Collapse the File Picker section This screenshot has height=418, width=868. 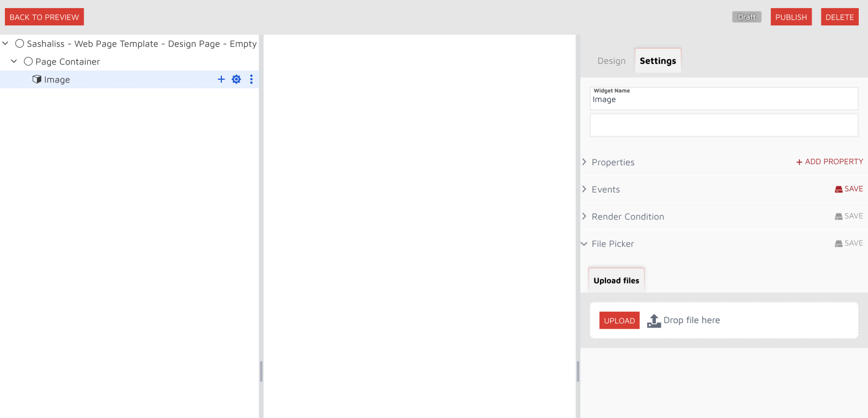584,244
